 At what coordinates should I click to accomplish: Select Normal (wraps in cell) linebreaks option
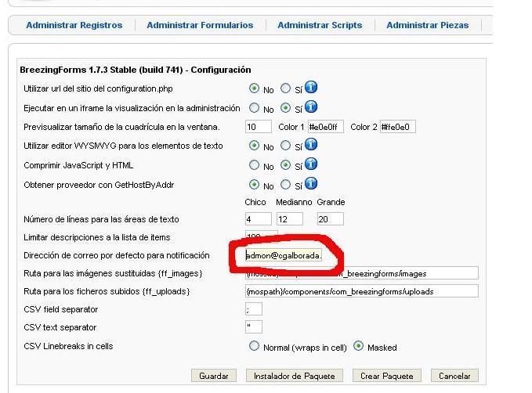click(254, 346)
